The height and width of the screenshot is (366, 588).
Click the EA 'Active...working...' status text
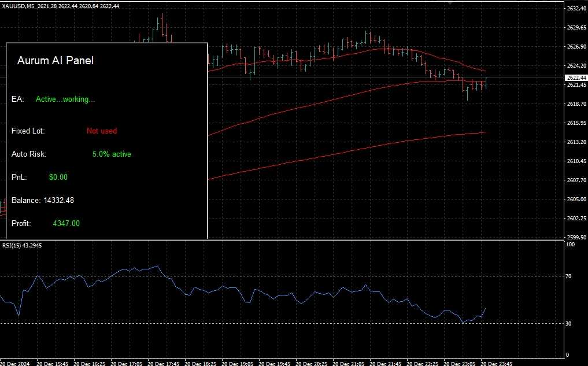coord(65,99)
